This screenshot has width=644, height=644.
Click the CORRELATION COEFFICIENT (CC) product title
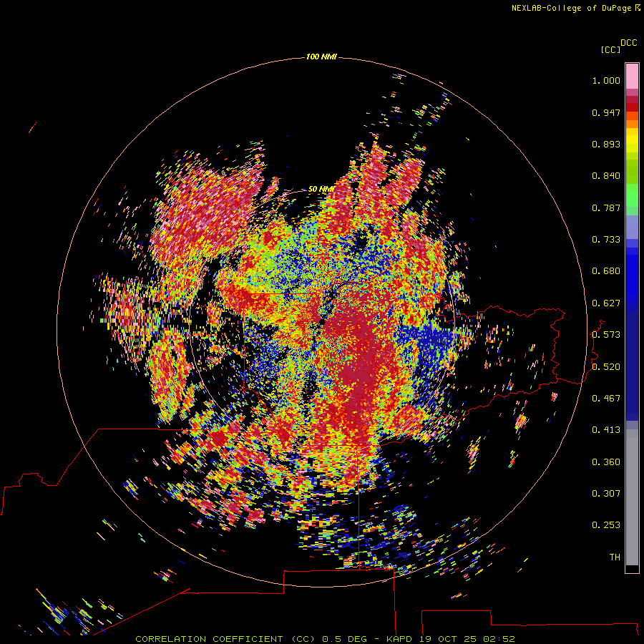pos(225,639)
